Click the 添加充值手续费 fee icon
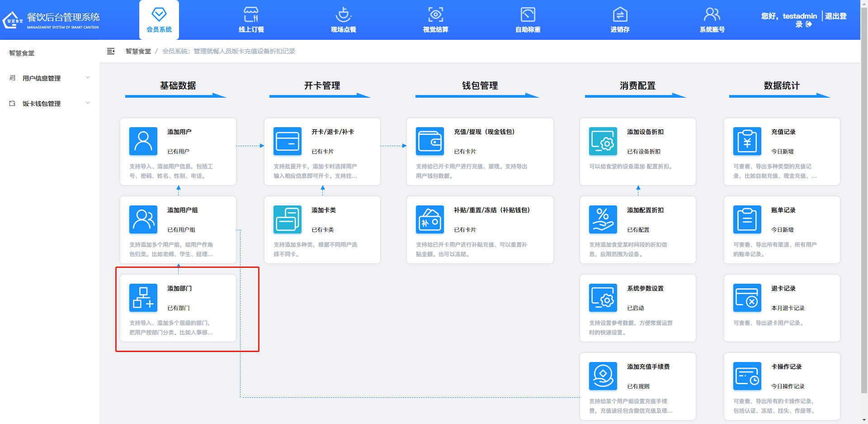 [x=603, y=376]
